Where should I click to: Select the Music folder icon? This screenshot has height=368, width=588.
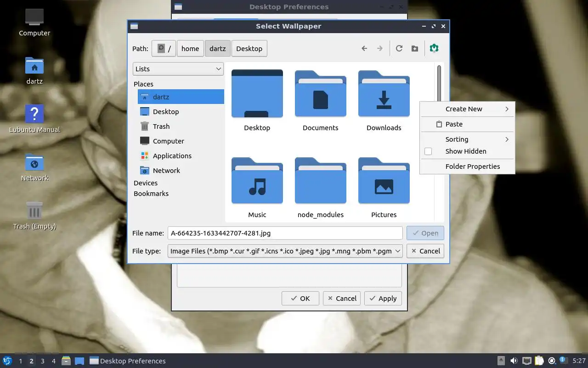point(257,181)
